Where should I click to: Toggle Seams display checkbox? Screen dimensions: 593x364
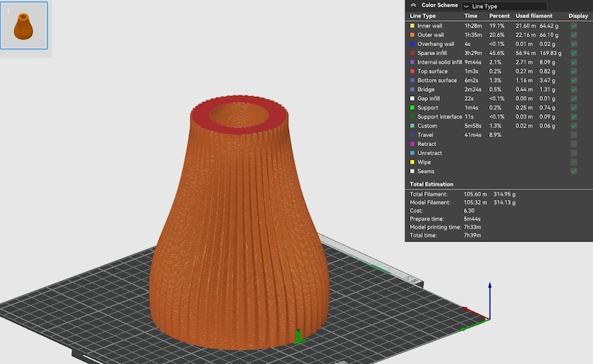[x=574, y=171]
